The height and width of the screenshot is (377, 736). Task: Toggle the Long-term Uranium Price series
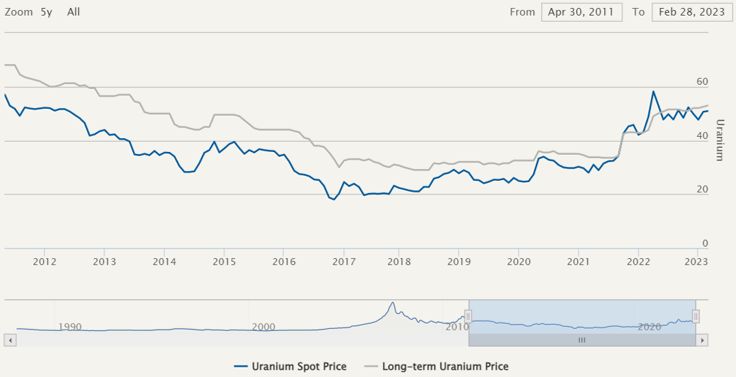click(x=436, y=366)
